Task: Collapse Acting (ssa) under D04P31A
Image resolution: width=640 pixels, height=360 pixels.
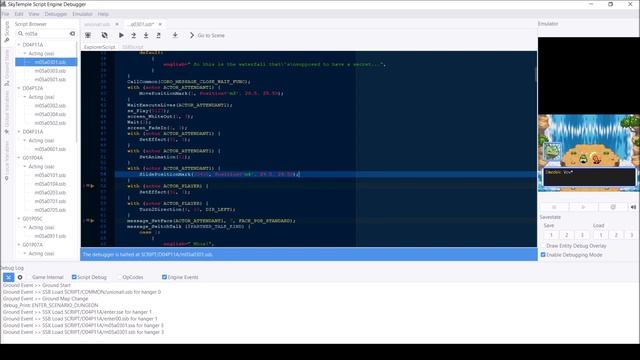Action: tap(25, 140)
